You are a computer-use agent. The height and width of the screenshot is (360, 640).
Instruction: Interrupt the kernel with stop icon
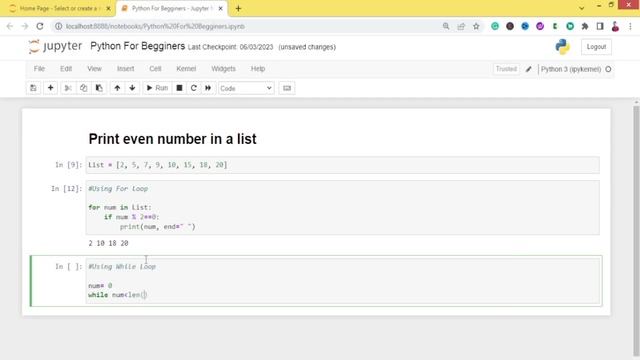[x=179, y=88]
